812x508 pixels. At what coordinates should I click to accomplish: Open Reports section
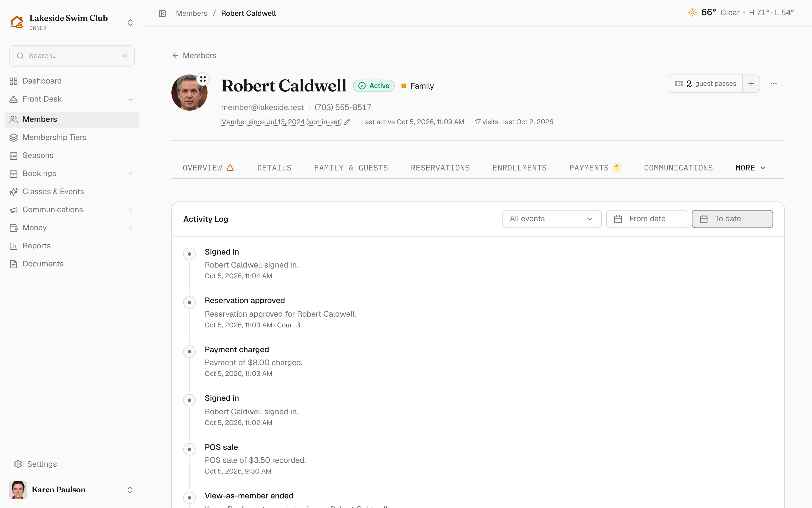[72, 246]
